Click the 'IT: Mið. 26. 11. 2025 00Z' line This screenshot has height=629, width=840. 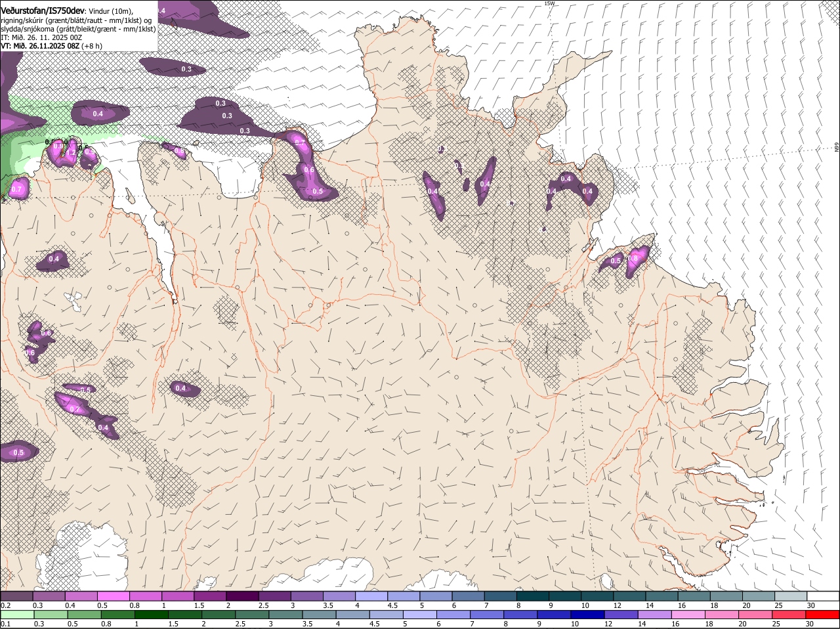point(41,37)
